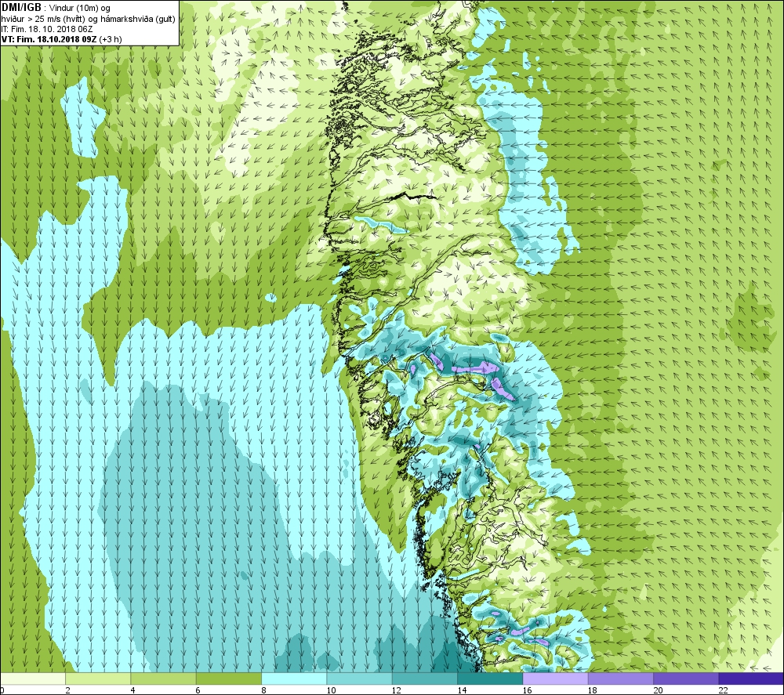Click the legend label '16'

pos(527,690)
